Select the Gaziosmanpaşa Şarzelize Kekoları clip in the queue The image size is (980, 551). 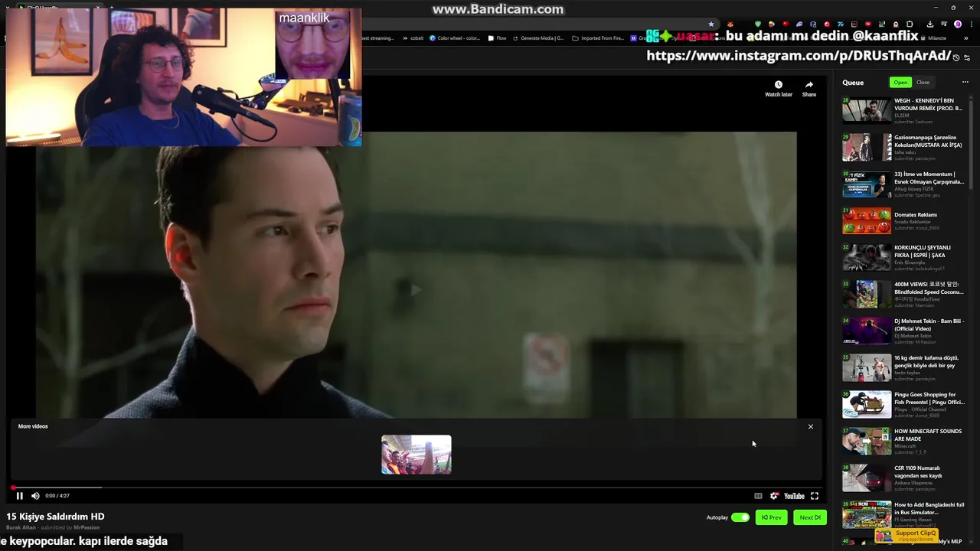903,148
